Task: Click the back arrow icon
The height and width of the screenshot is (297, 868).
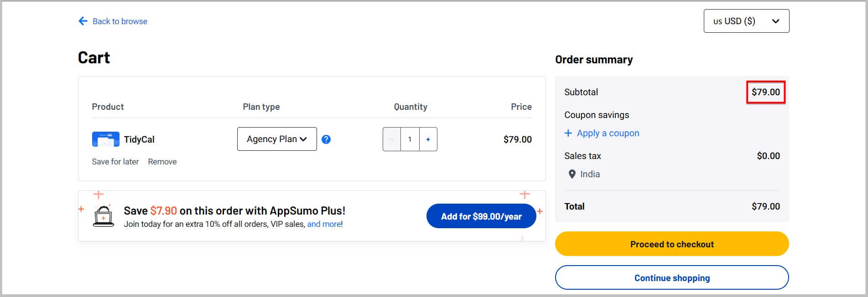Action: [83, 21]
